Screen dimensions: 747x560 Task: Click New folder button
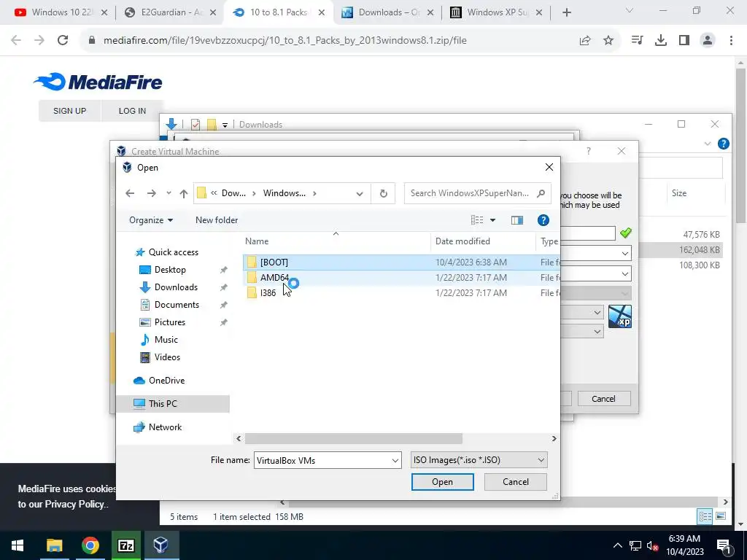tap(217, 220)
